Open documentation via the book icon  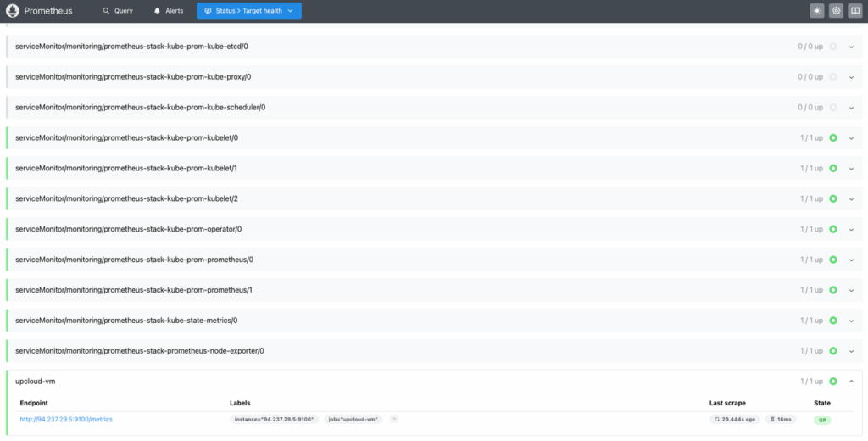pyautogui.click(x=854, y=10)
